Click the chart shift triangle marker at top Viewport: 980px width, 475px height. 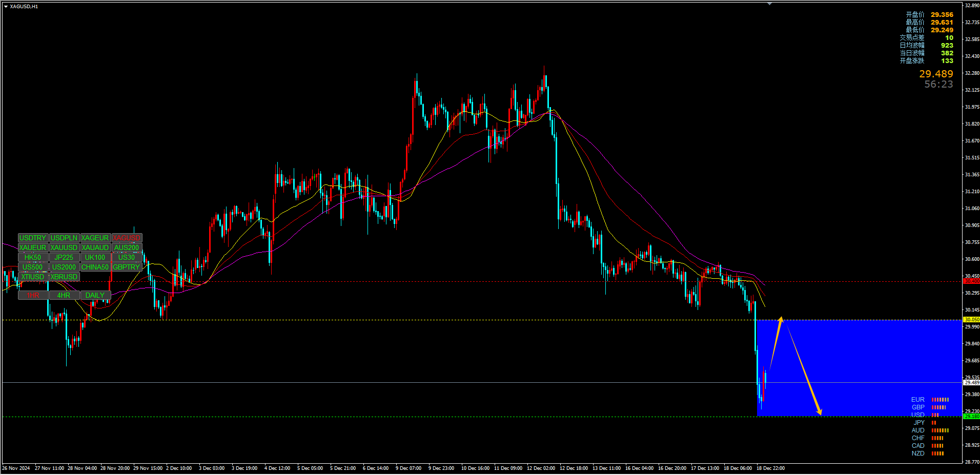coord(769,4)
